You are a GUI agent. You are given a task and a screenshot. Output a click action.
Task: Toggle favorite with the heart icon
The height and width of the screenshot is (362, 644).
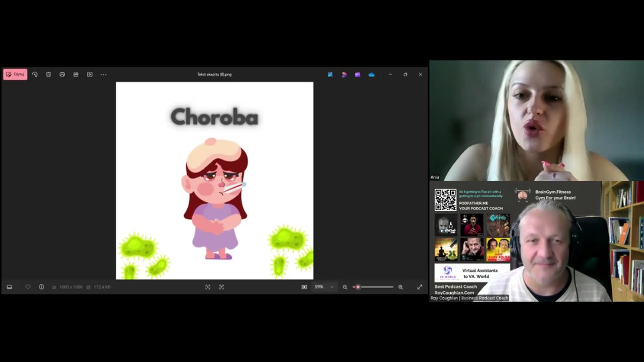pyautogui.click(x=28, y=287)
